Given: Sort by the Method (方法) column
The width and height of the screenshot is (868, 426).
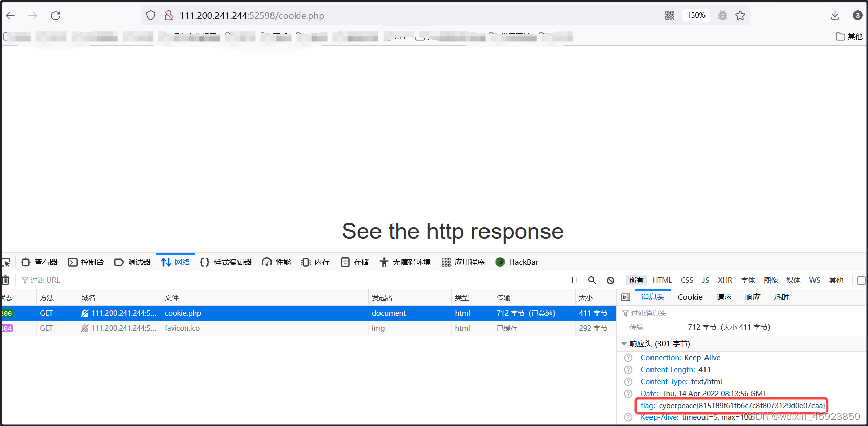Looking at the screenshot, I should [57, 298].
